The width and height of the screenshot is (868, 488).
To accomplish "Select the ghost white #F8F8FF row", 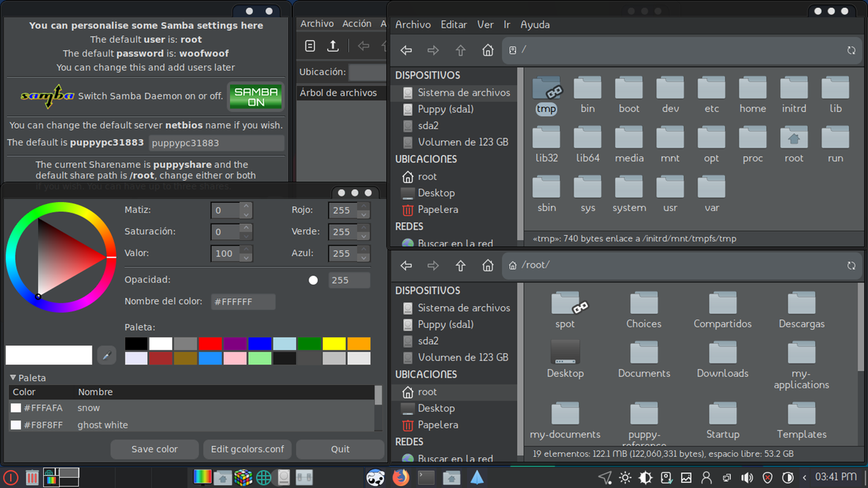I will click(x=191, y=425).
